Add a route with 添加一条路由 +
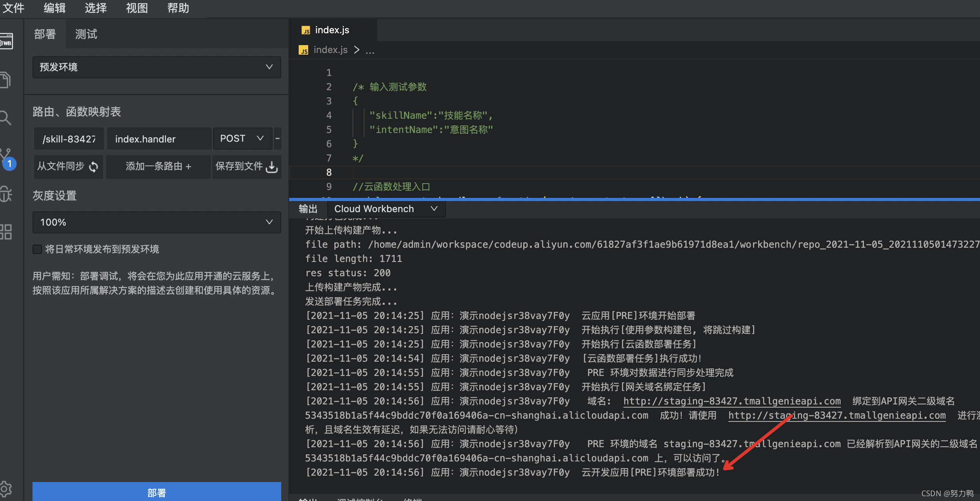This screenshot has width=980, height=501. pyautogui.click(x=158, y=167)
